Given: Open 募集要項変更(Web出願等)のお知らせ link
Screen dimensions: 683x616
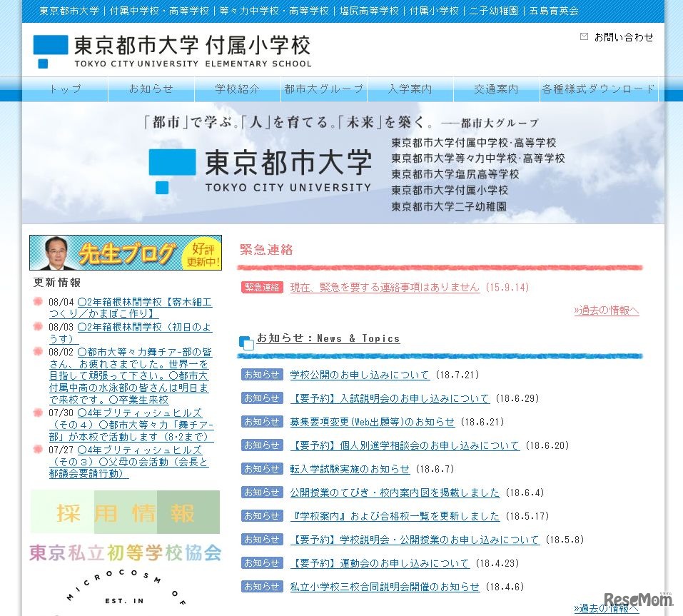Looking at the screenshot, I should (x=373, y=422).
